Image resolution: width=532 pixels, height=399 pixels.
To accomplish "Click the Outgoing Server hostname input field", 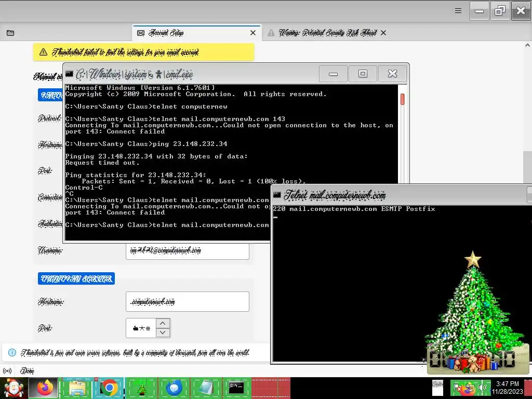I will pyautogui.click(x=187, y=302).
